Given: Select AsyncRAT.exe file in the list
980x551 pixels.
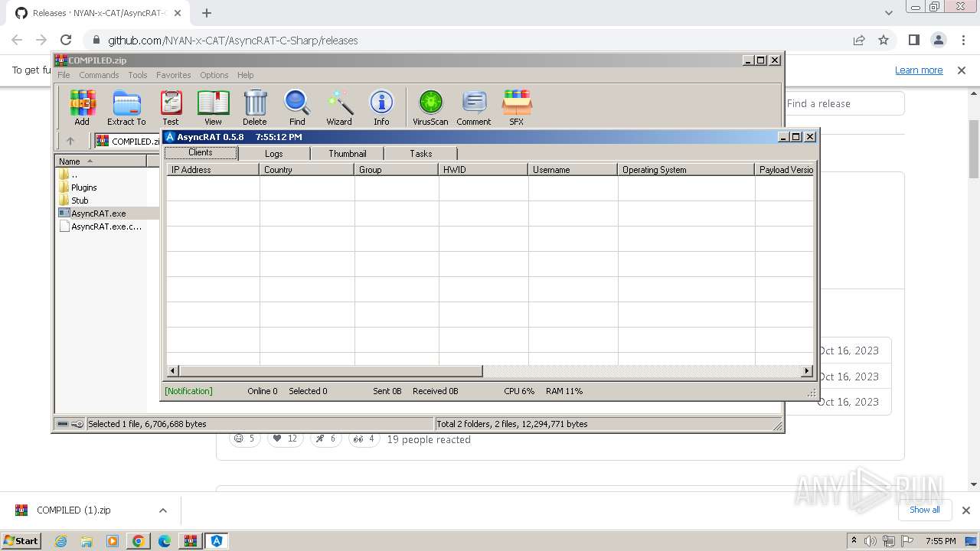Looking at the screenshot, I should (98, 214).
